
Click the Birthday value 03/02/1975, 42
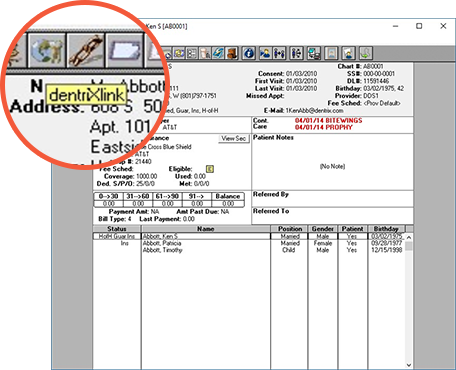coord(383,88)
